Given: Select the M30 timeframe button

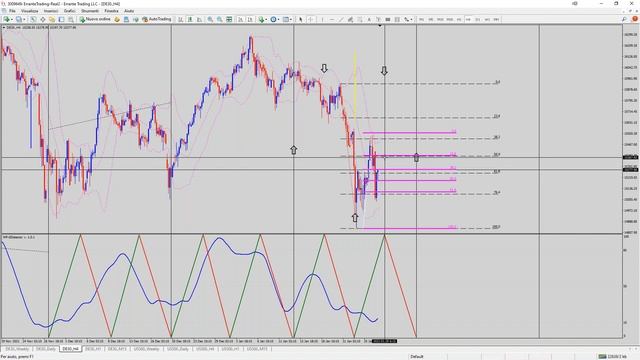Looking at the screenshot, I should (450, 19).
